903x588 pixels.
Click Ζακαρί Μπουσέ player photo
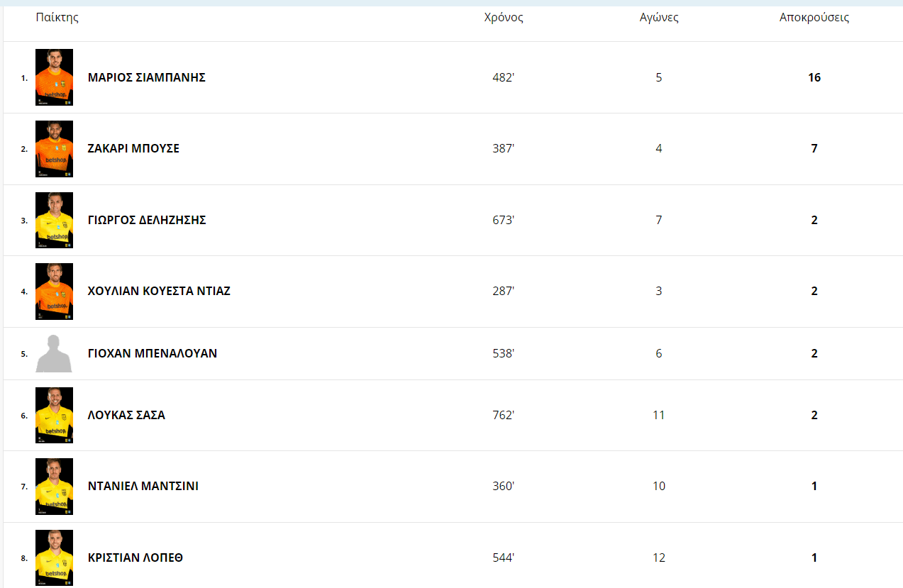[x=54, y=148]
